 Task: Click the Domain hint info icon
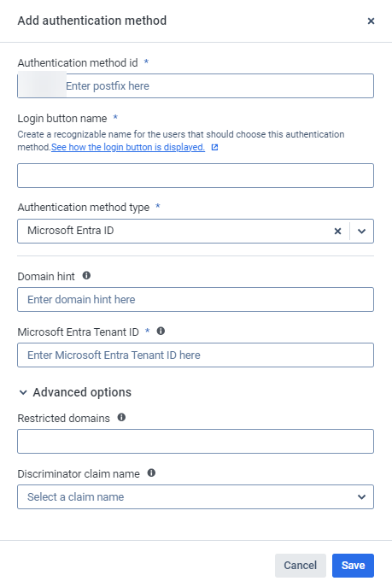[x=86, y=275]
